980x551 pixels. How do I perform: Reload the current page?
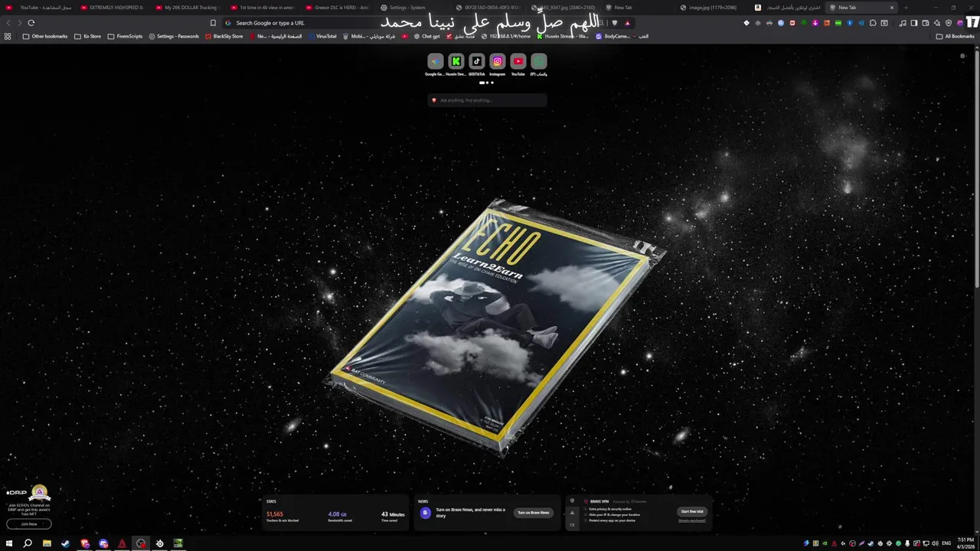click(31, 23)
